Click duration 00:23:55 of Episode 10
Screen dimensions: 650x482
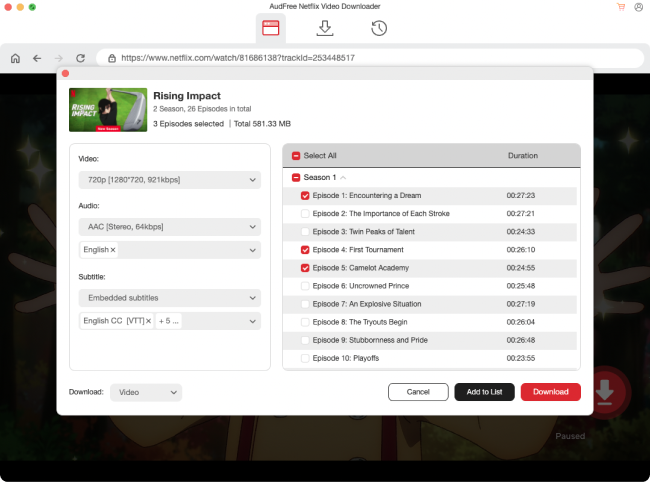click(521, 358)
